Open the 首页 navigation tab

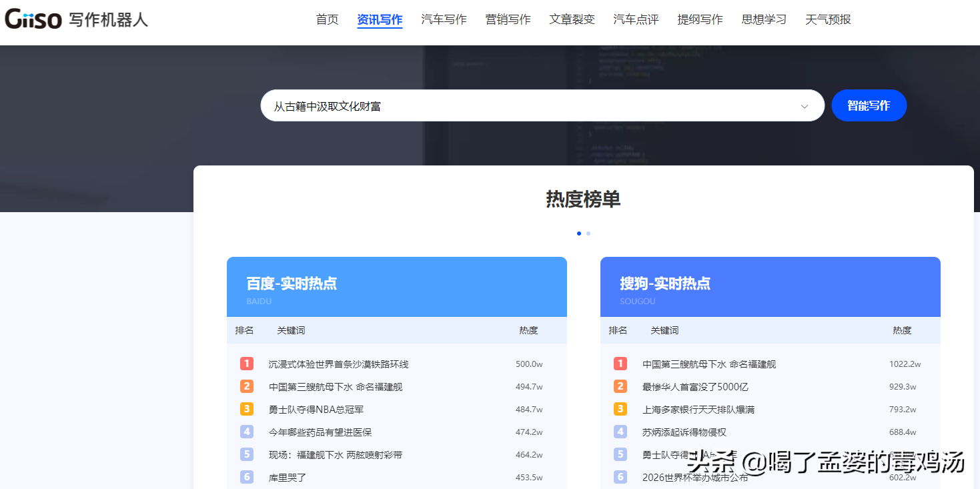[327, 19]
